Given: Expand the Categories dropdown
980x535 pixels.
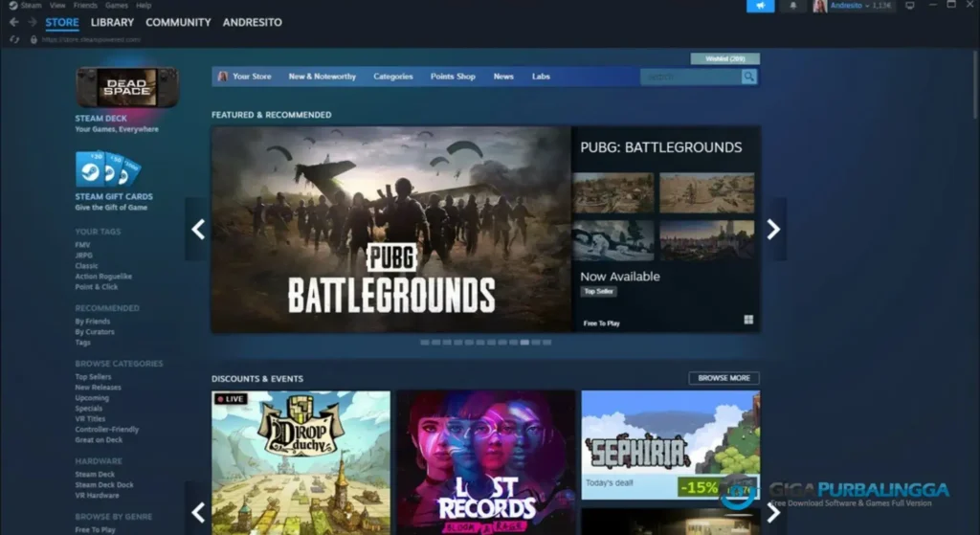Looking at the screenshot, I should point(393,77).
